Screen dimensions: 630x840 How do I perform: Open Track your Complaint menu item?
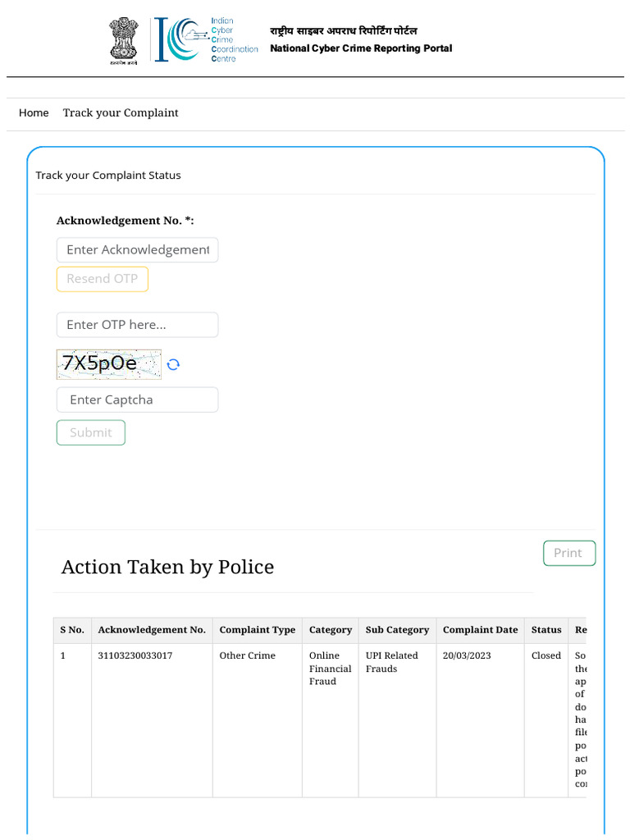click(x=121, y=112)
